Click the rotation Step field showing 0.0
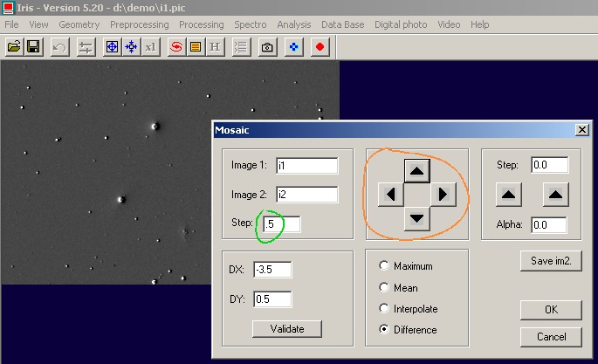The image size is (598, 364). pos(550,165)
